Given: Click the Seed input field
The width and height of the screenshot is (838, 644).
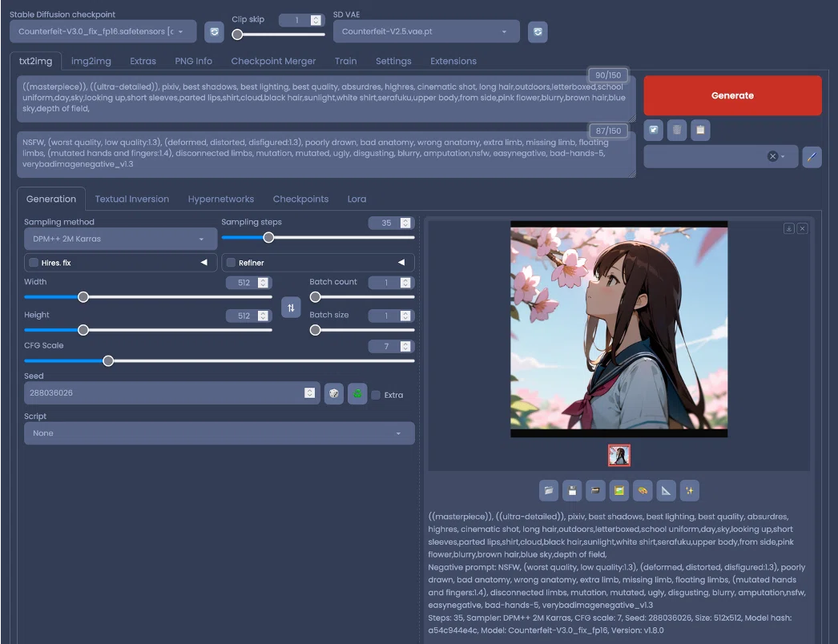Looking at the screenshot, I should [171, 392].
